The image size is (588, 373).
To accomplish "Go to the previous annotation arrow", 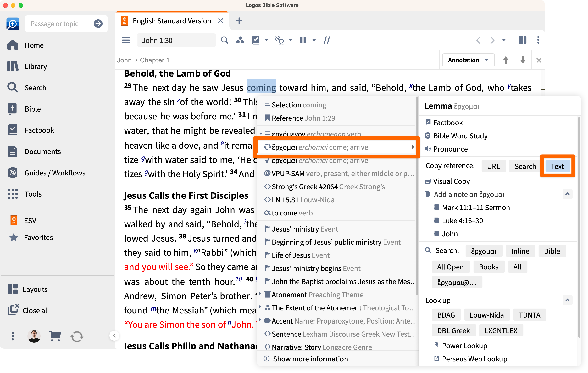I will coord(506,60).
